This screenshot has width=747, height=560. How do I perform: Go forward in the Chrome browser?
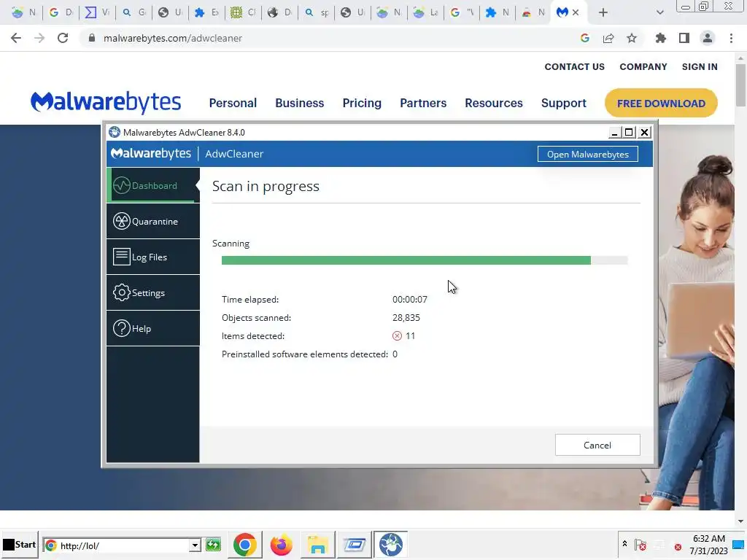coord(39,38)
